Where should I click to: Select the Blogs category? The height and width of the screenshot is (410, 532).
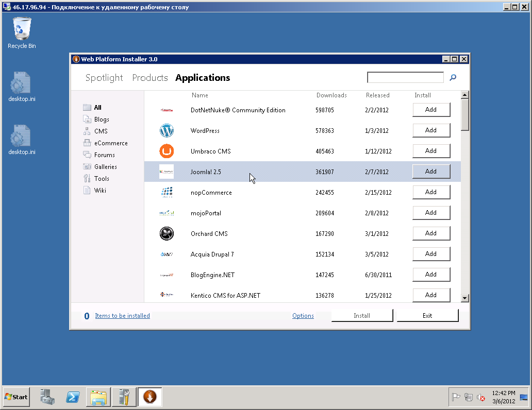(x=96, y=119)
